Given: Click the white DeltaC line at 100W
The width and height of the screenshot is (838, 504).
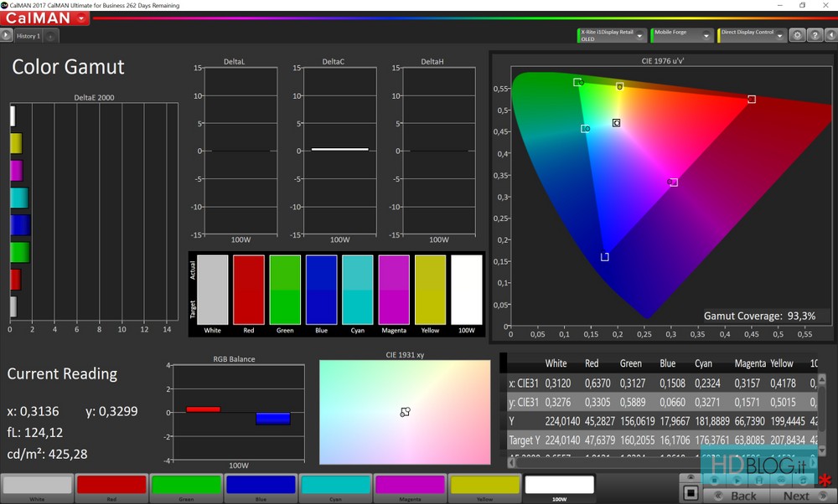Looking at the screenshot, I should [340, 150].
